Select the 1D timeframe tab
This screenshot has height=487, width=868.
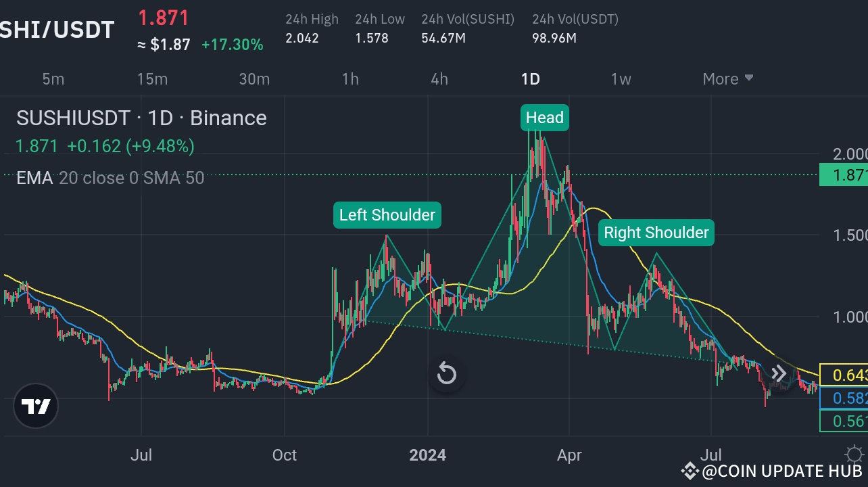point(531,79)
